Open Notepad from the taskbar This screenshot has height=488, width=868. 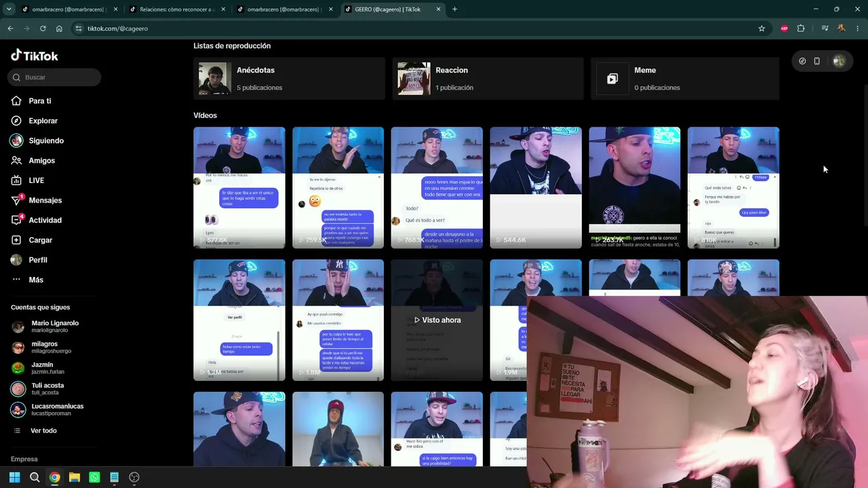tap(115, 477)
